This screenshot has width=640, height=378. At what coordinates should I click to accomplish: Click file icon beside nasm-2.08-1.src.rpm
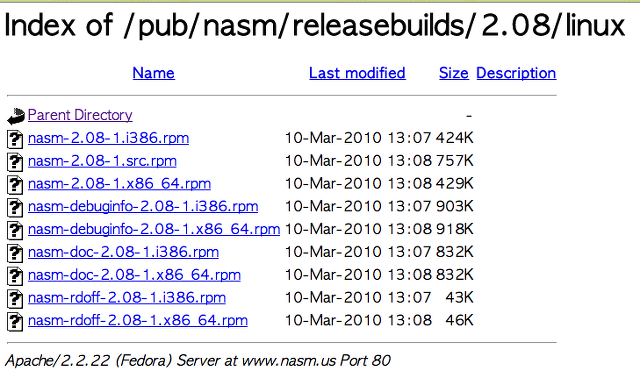click(x=15, y=162)
